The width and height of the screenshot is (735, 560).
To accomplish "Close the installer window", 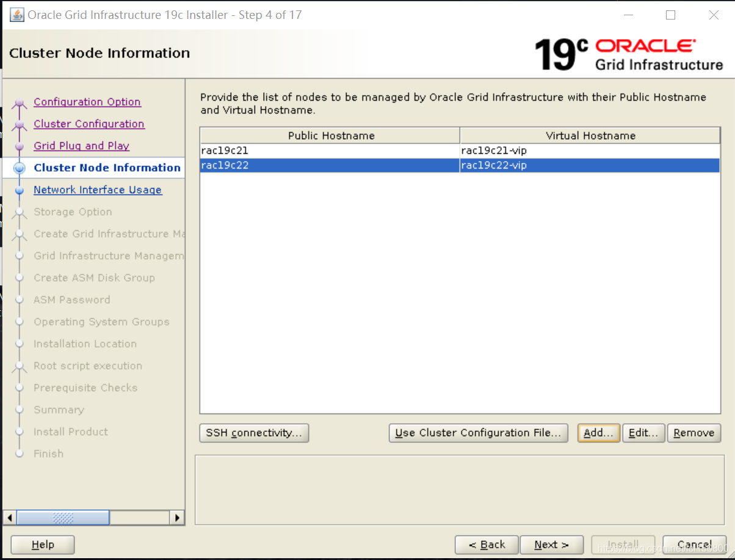I will click(x=714, y=15).
